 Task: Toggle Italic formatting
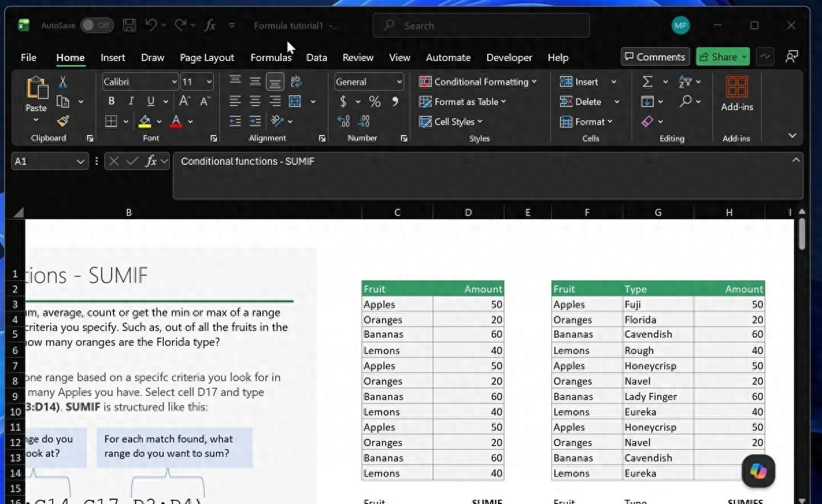(x=131, y=101)
